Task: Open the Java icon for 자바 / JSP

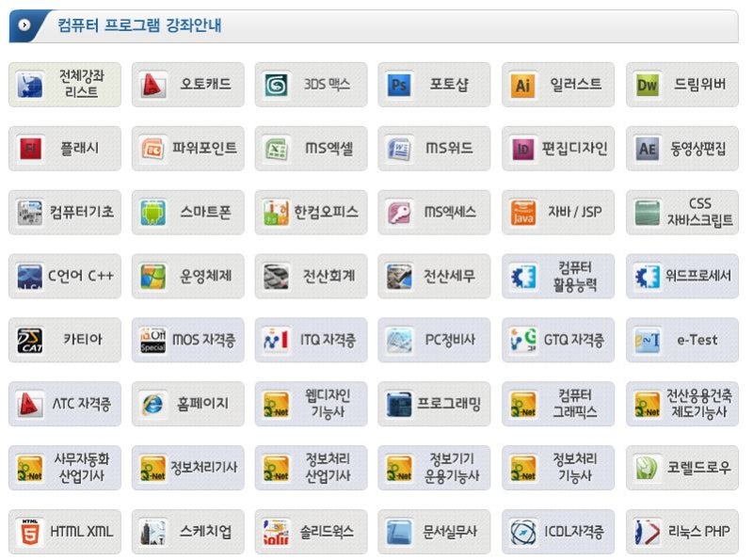Action: 523,213
